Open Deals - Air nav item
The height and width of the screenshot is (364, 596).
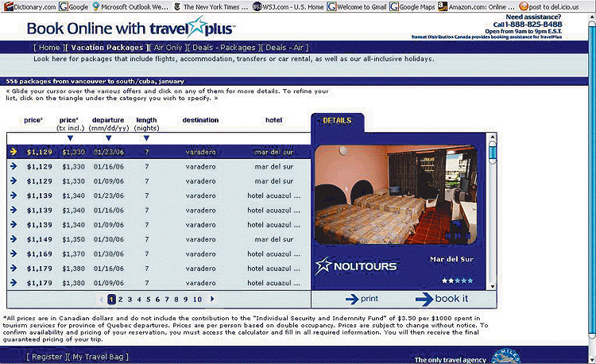pyautogui.click(x=284, y=48)
